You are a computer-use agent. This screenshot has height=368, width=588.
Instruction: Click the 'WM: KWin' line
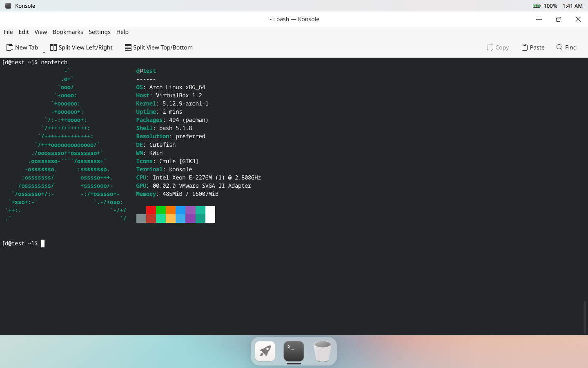point(149,153)
